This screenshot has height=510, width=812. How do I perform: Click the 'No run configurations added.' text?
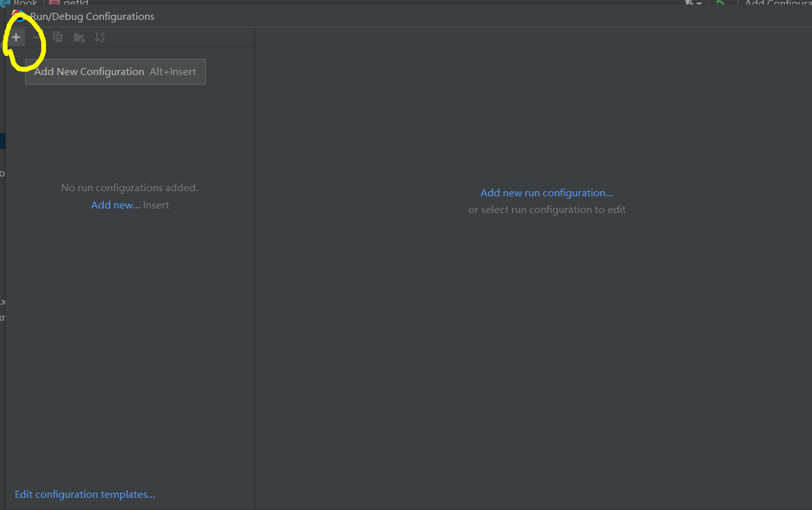(x=130, y=188)
